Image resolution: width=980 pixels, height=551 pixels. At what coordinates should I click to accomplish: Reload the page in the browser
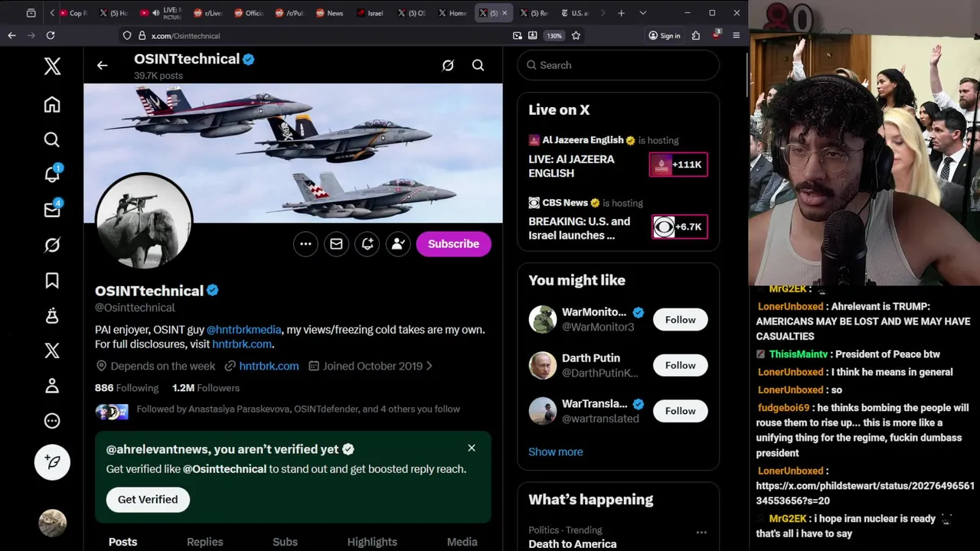coord(51,35)
